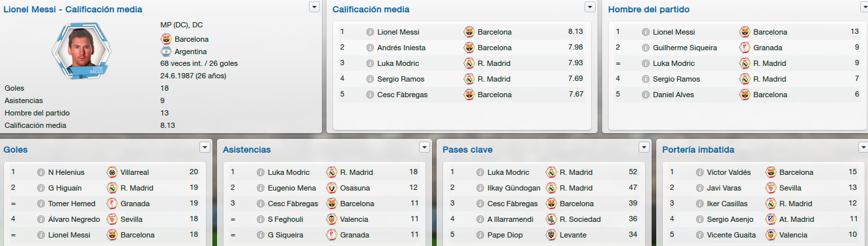
Task: Click Villarreal club badge in Goles panel
Action: 112,172
